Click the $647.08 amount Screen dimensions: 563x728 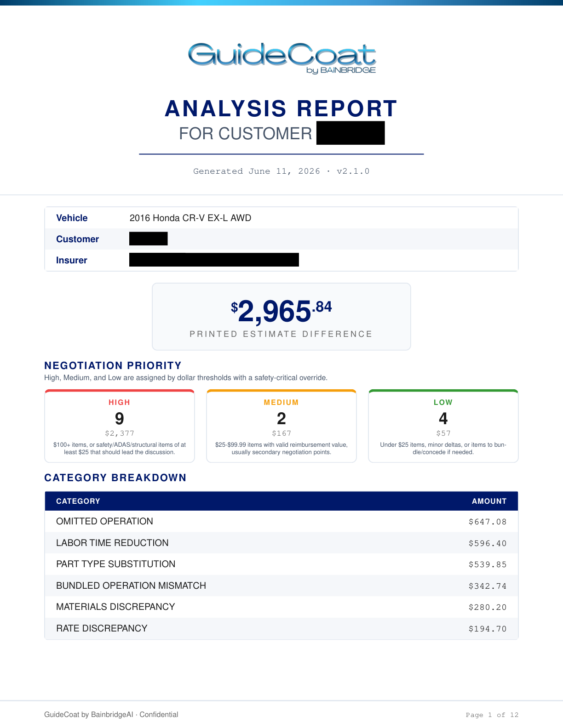click(488, 522)
